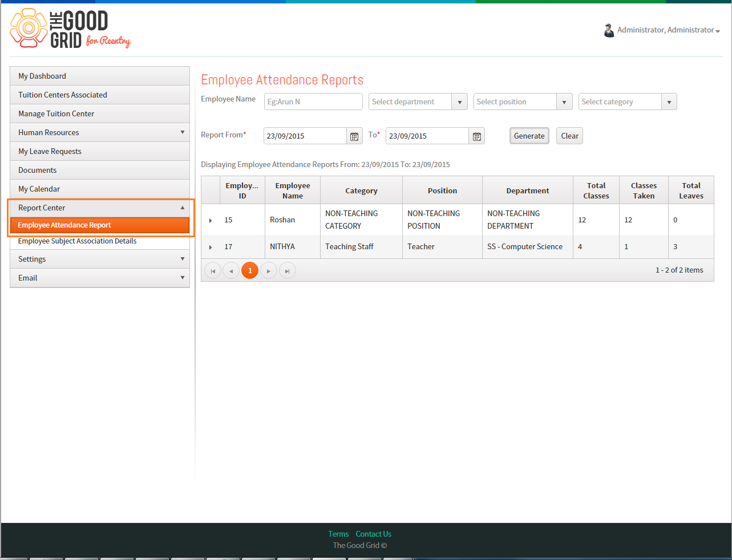Open the To date calendar picker
Screen dimensions: 732x560
(477, 136)
